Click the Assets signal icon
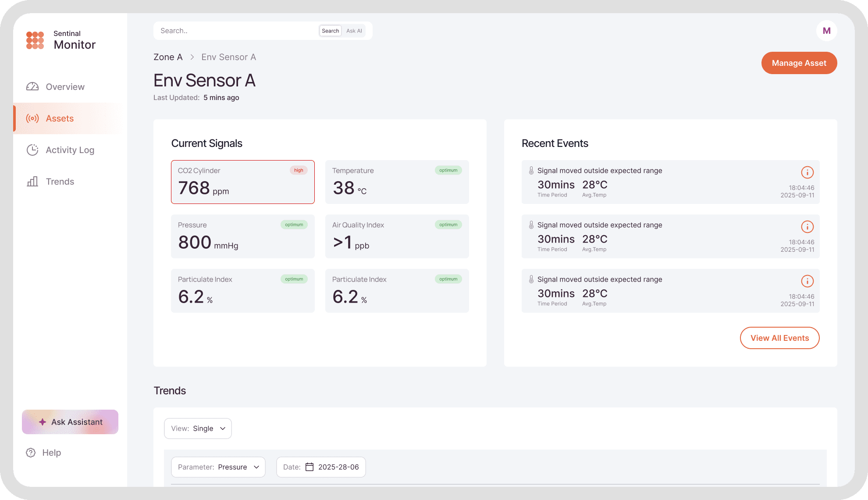Viewport: 868px width, 500px height. pos(32,118)
